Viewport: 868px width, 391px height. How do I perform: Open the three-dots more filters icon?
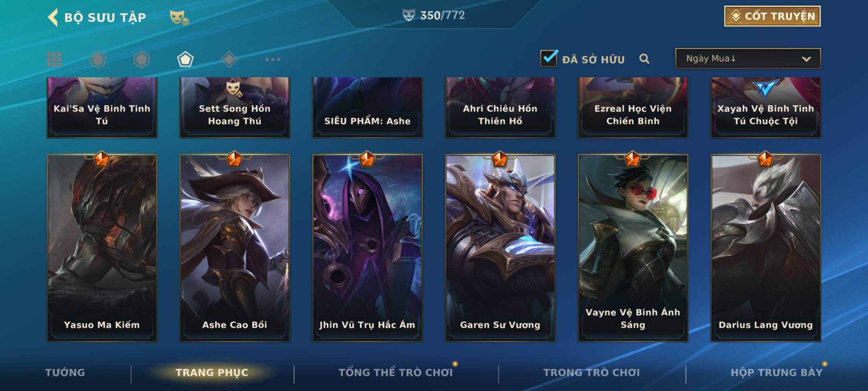(273, 59)
